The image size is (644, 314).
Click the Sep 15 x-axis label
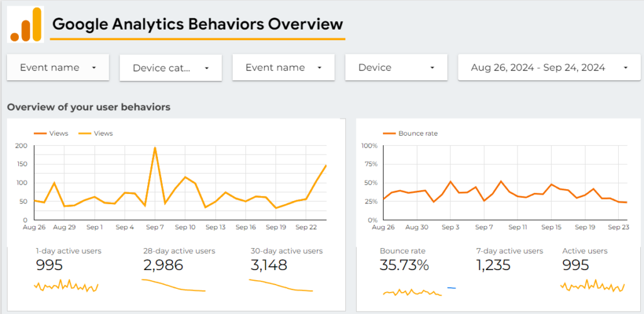(551, 227)
